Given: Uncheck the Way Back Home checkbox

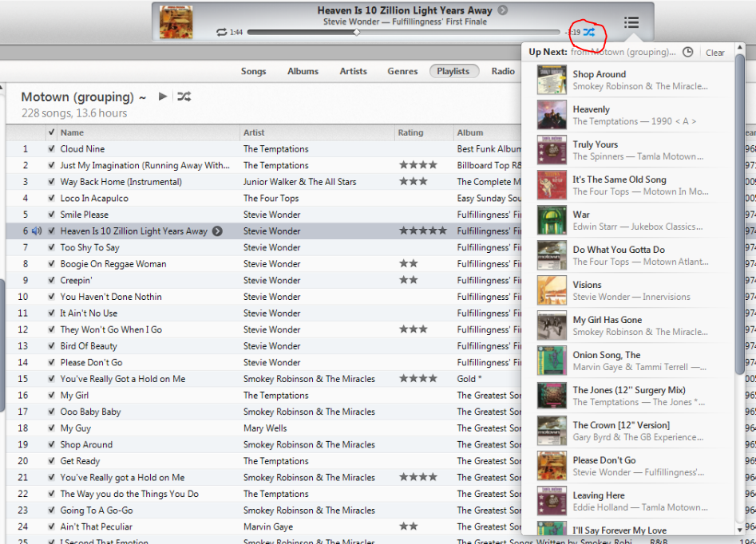Looking at the screenshot, I should pyautogui.click(x=52, y=182).
